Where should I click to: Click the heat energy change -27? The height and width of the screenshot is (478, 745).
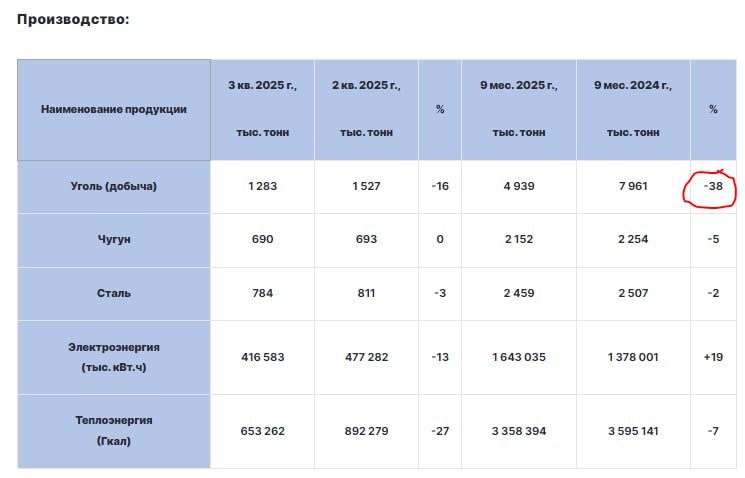point(440,431)
